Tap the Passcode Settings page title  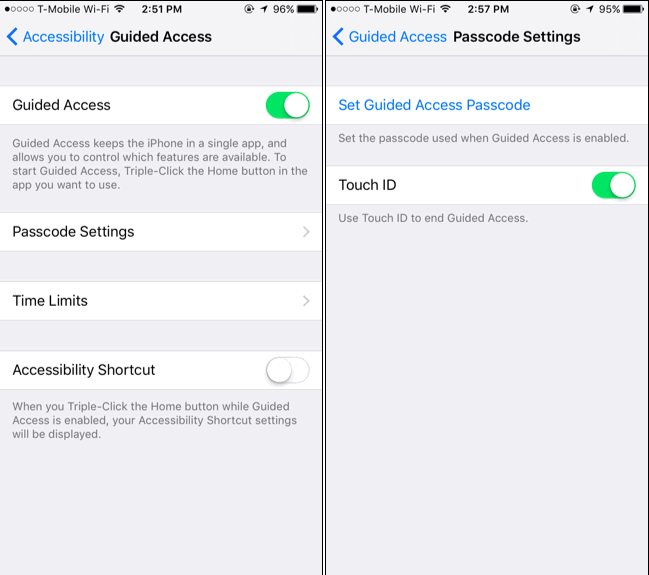point(517,37)
